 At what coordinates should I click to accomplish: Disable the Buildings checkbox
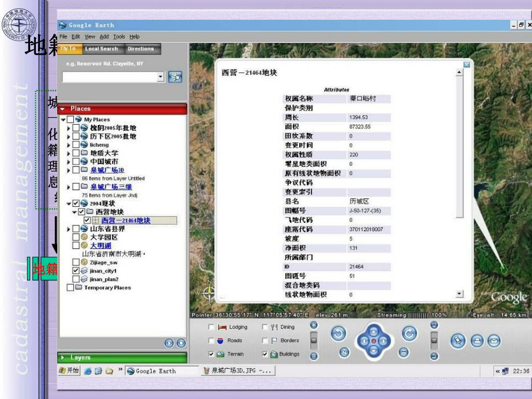click(x=264, y=354)
